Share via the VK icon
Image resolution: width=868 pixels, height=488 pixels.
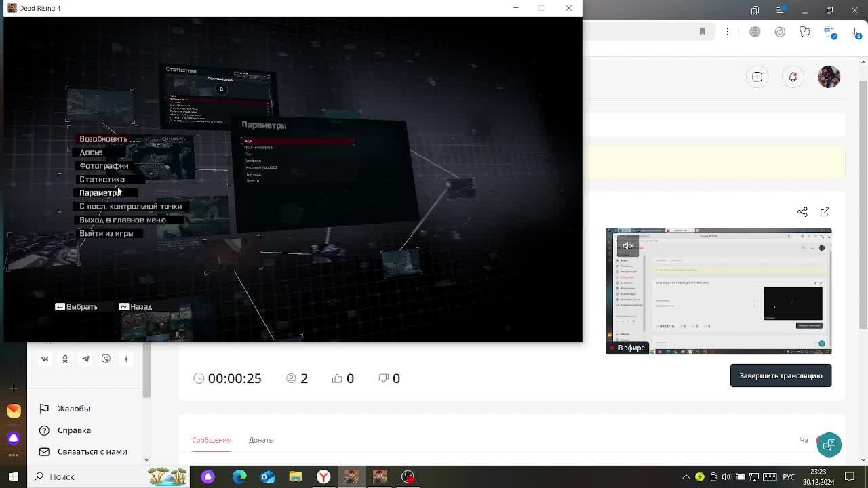click(45, 359)
